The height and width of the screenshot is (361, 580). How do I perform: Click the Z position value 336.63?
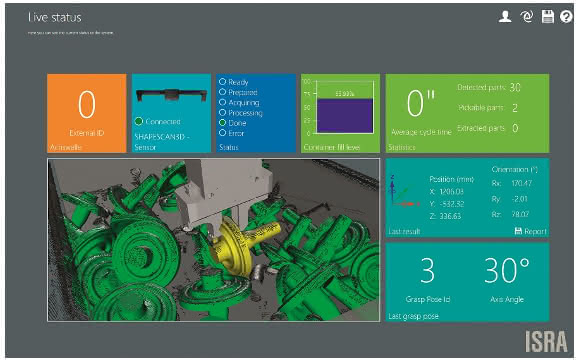point(450,216)
